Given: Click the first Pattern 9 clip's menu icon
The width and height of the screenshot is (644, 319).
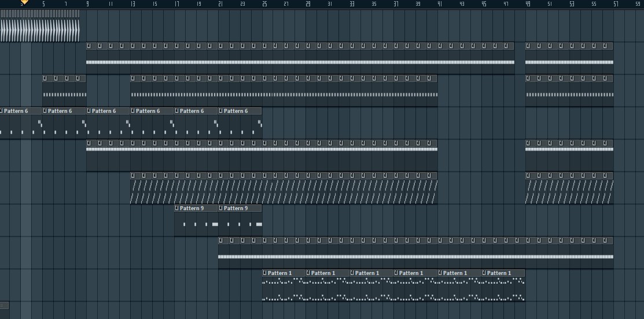Looking at the screenshot, I should pos(177,208).
